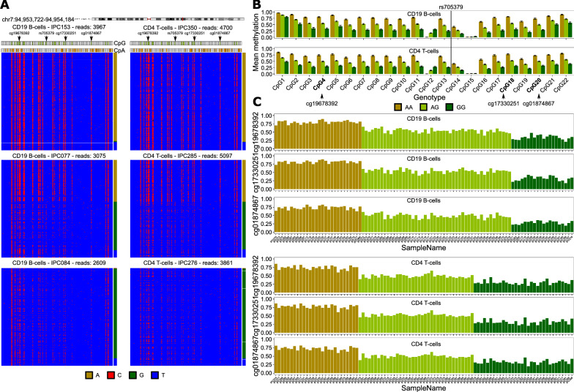This screenshot has height=392, width=574.
Task: Click the CpG14 x-axis label
Action: tap(452, 85)
